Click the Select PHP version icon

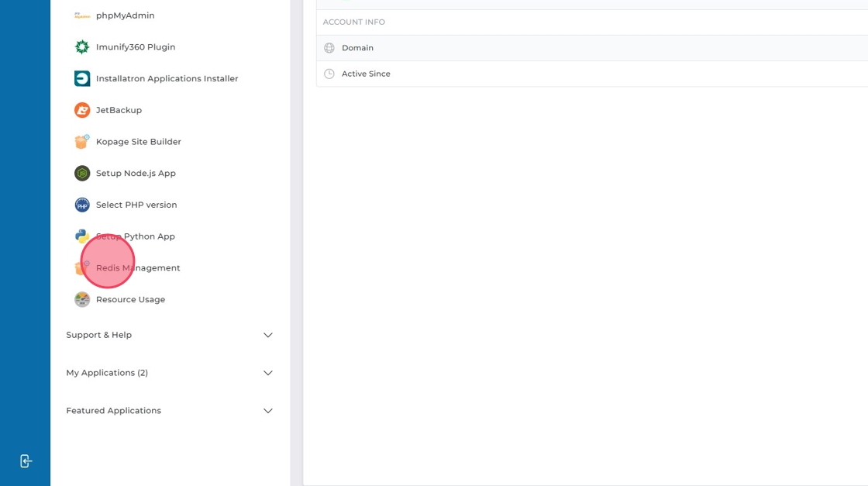tap(82, 205)
